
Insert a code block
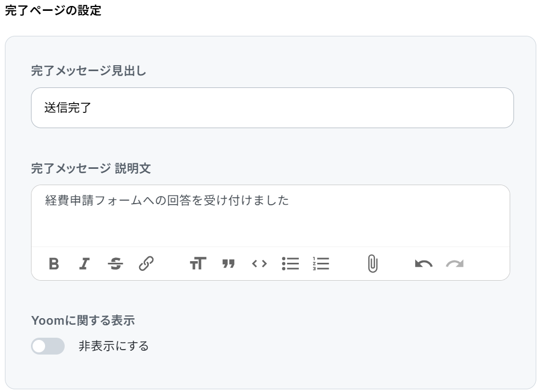pyautogui.click(x=259, y=264)
